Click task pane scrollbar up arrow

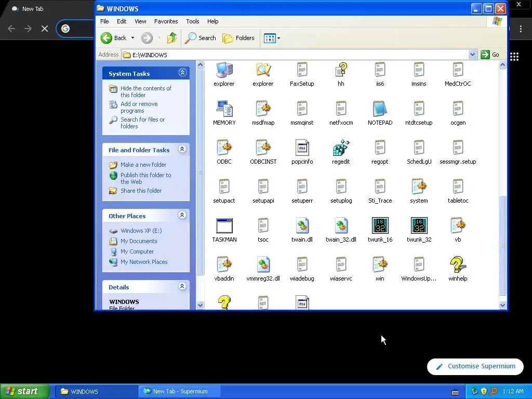tap(200, 65)
